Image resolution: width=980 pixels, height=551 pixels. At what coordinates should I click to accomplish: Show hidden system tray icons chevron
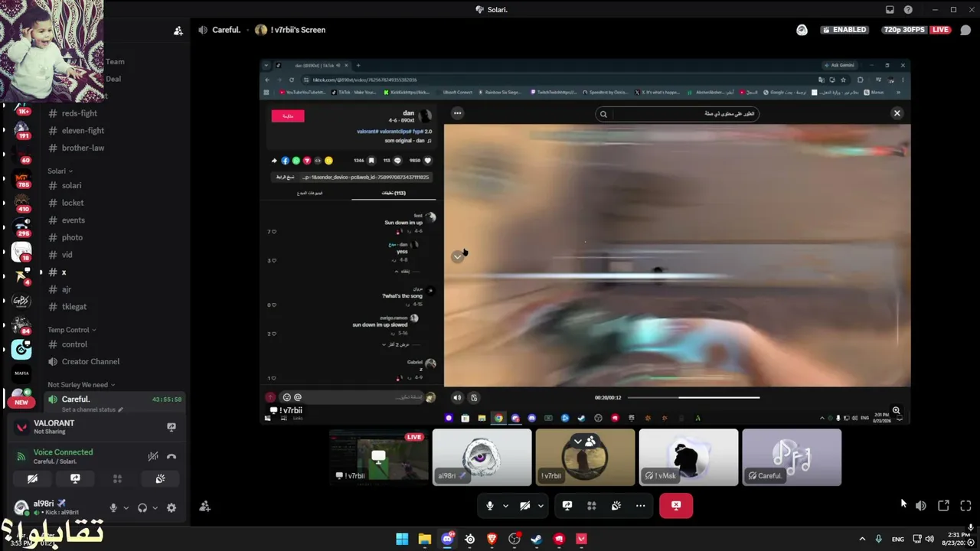(862, 539)
